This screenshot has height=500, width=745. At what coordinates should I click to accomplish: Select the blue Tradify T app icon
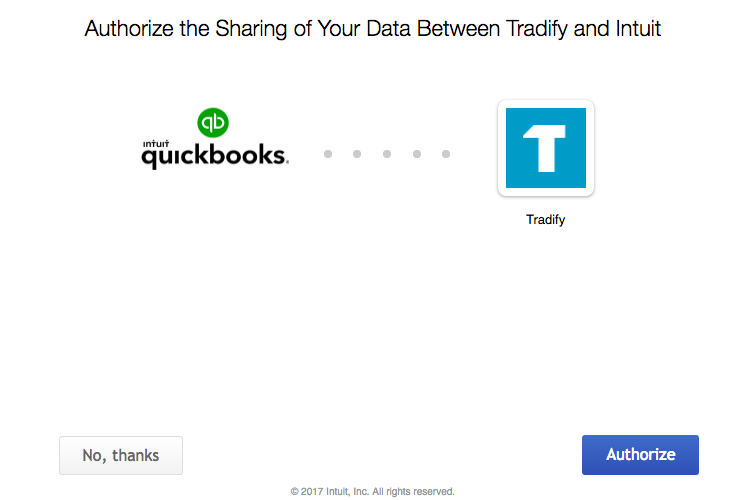click(x=545, y=148)
